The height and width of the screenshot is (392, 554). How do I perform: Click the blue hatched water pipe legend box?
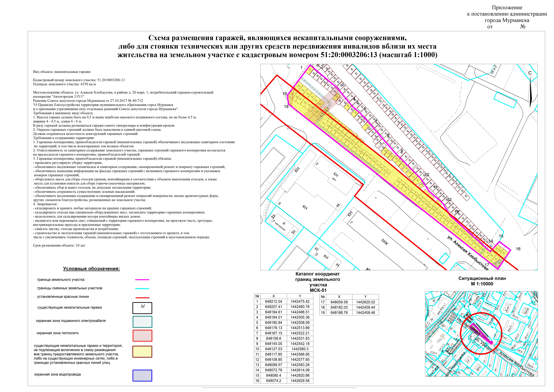[142, 376]
